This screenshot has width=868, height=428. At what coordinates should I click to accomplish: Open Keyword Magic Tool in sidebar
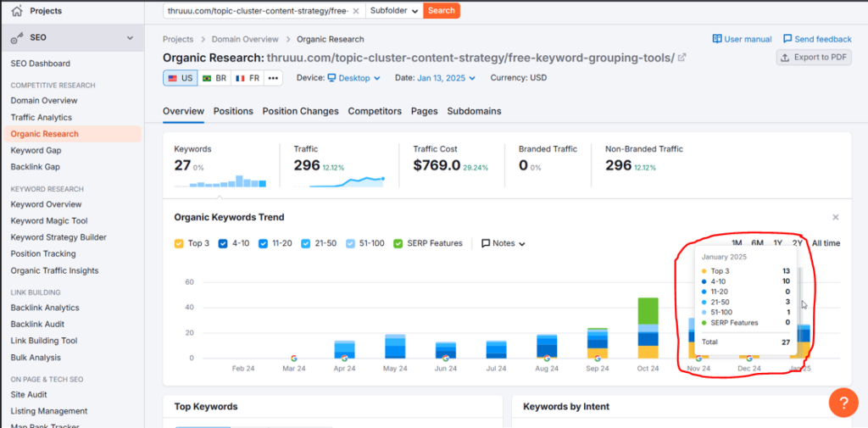tap(49, 221)
